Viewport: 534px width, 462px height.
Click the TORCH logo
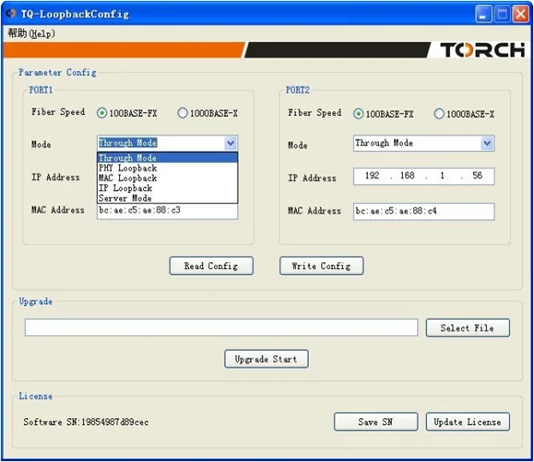click(x=483, y=50)
